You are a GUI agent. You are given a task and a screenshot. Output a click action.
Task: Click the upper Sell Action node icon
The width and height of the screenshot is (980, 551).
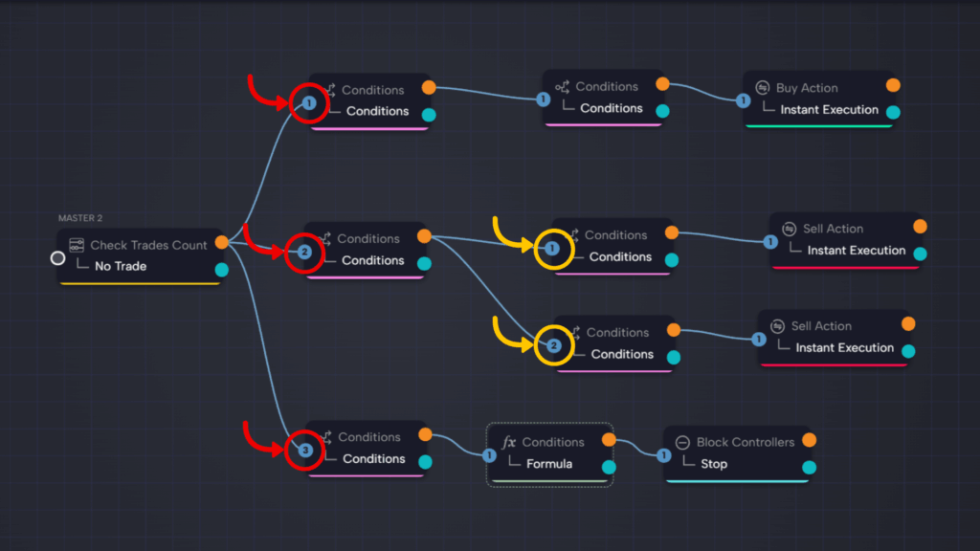[790, 229]
